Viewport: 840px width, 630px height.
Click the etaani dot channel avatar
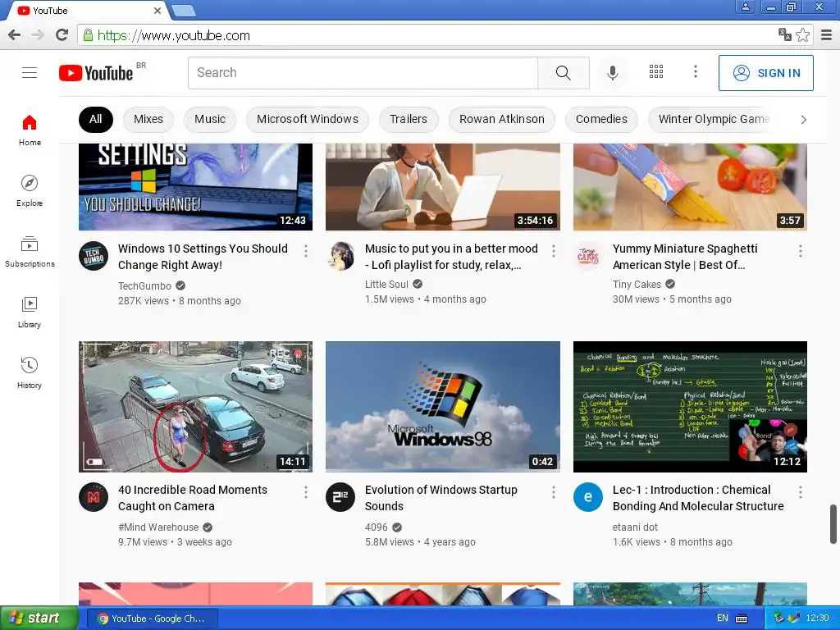587,496
